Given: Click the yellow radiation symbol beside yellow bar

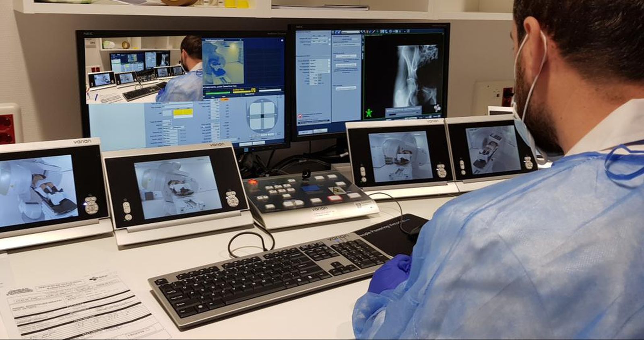Looking at the screenshot, I should point(253,90).
